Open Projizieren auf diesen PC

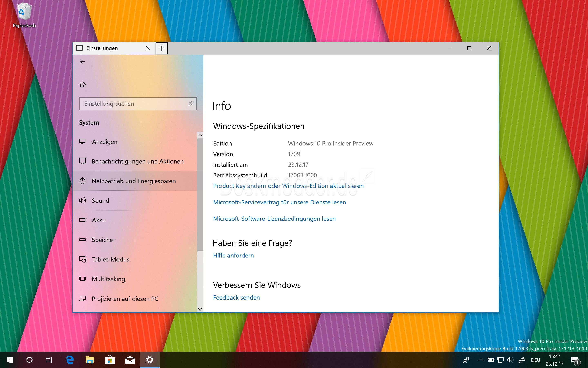point(135,299)
